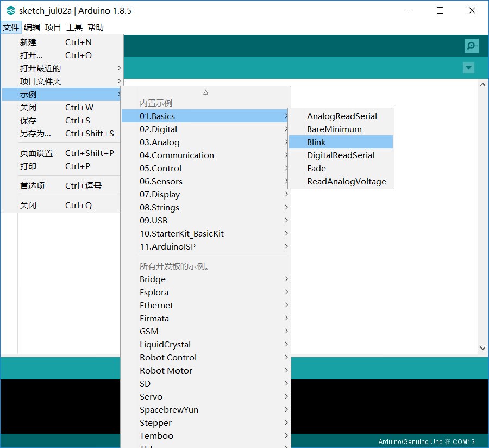Screen dimensions: 489x448
Task: Expand the 11.ArduinoISP submenu
Action: coord(205,246)
